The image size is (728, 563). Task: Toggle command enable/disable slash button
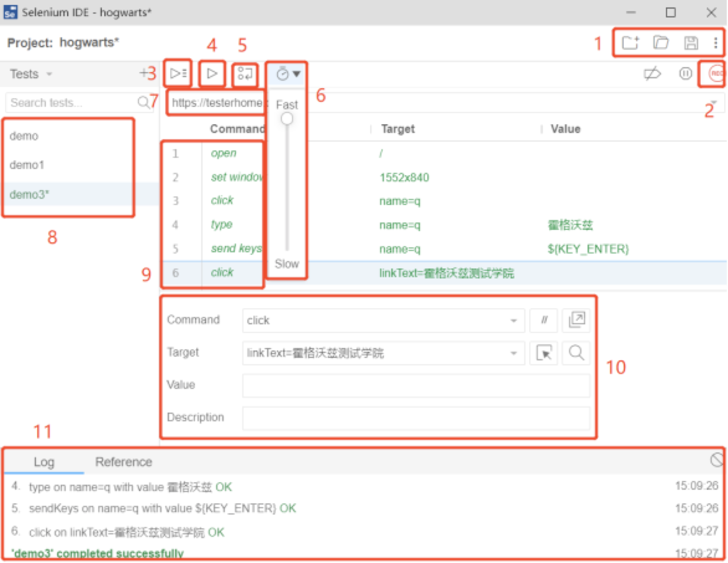pyautogui.click(x=544, y=320)
